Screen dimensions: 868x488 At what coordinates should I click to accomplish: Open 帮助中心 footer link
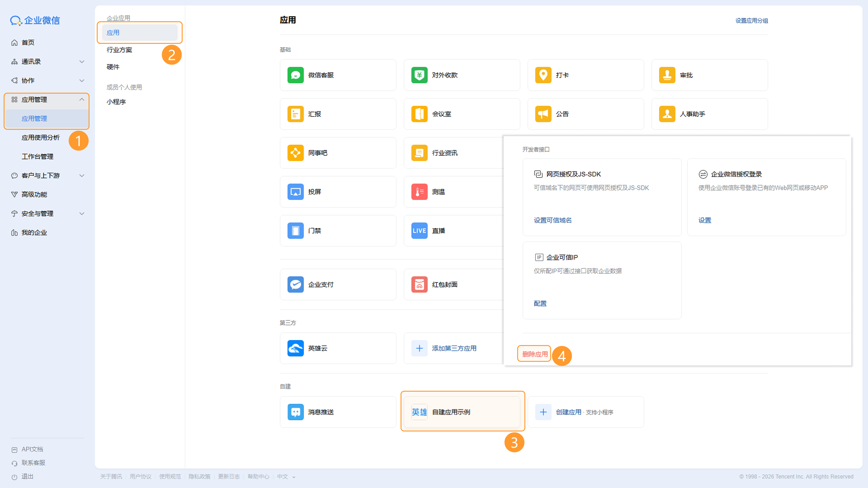[x=258, y=477]
